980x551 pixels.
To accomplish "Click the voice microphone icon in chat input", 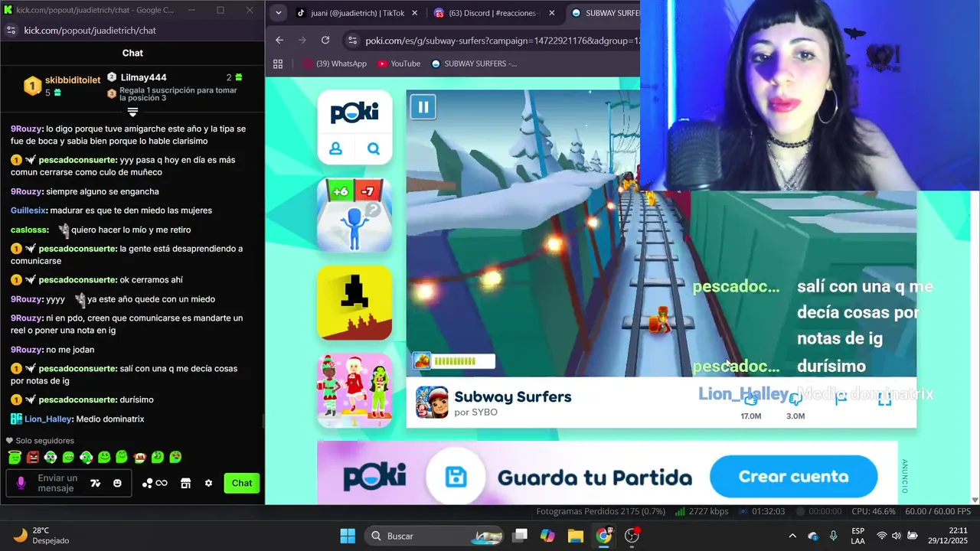I will (21, 483).
